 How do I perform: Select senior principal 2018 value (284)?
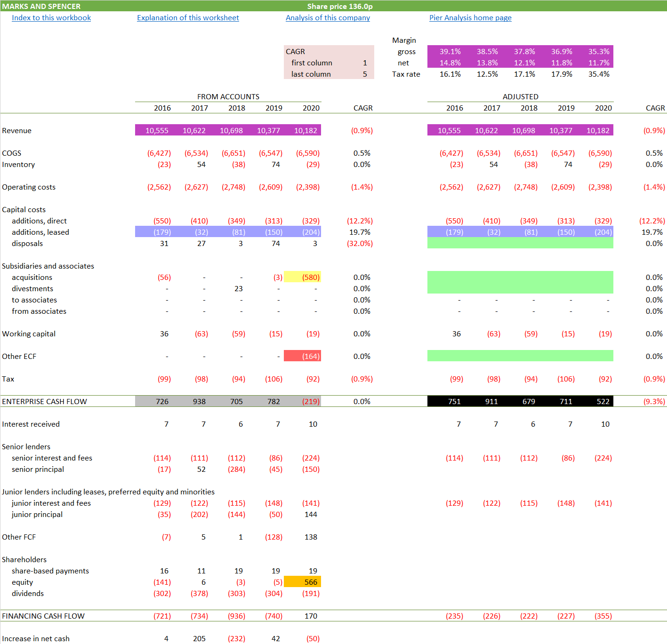pyautogui.click(x=236, y=469)
